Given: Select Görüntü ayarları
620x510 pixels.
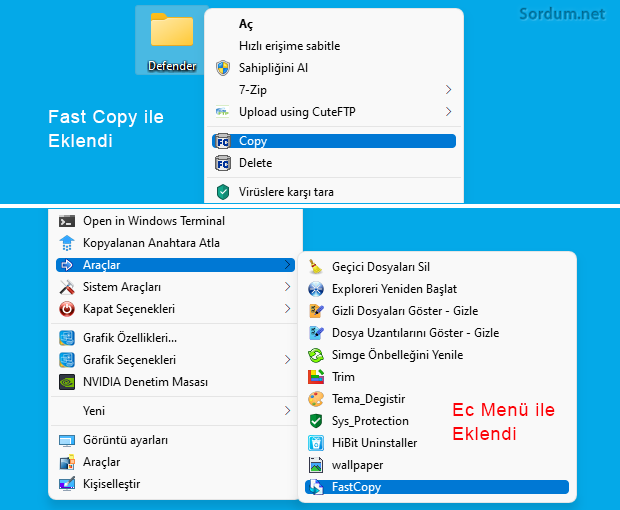Looking at the screenshot, I should [175, 440].
